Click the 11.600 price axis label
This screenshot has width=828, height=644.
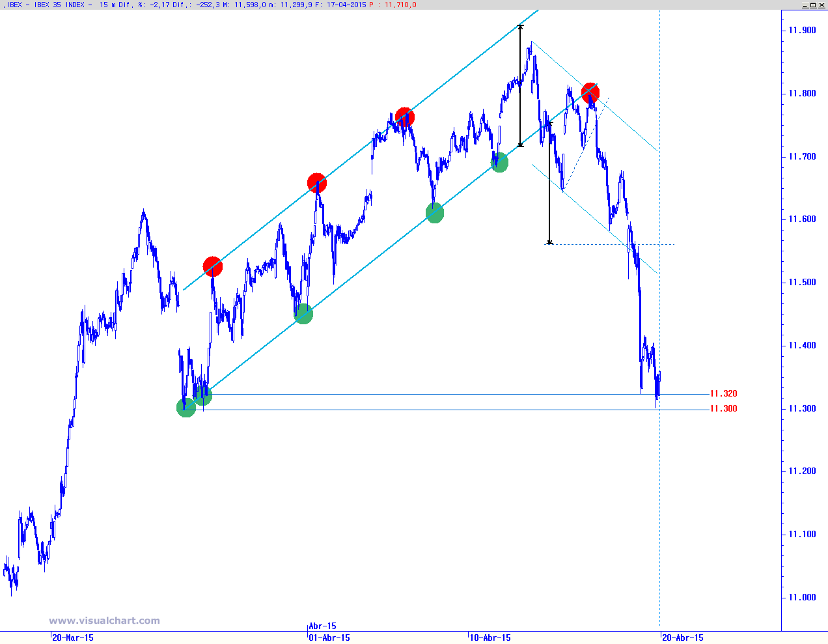click(801, 219)
